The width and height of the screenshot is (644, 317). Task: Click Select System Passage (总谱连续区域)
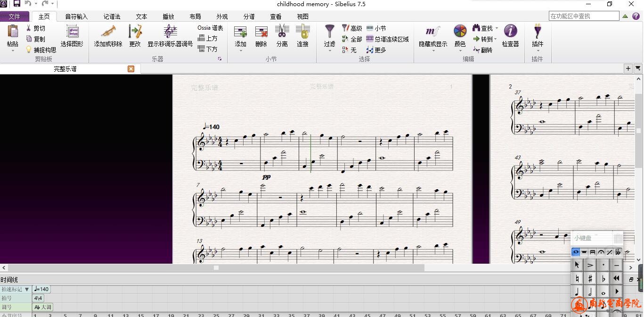(x=387, y=39)
